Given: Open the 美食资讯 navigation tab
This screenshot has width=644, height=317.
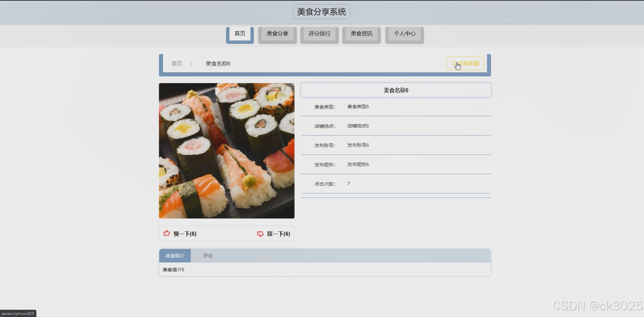Looking at the screenshot, I should 361,34.
